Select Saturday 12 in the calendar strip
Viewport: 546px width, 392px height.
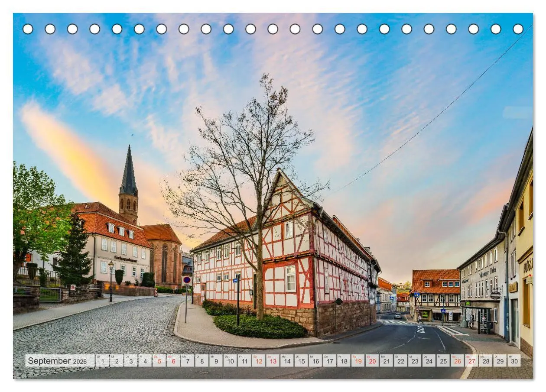258,361
